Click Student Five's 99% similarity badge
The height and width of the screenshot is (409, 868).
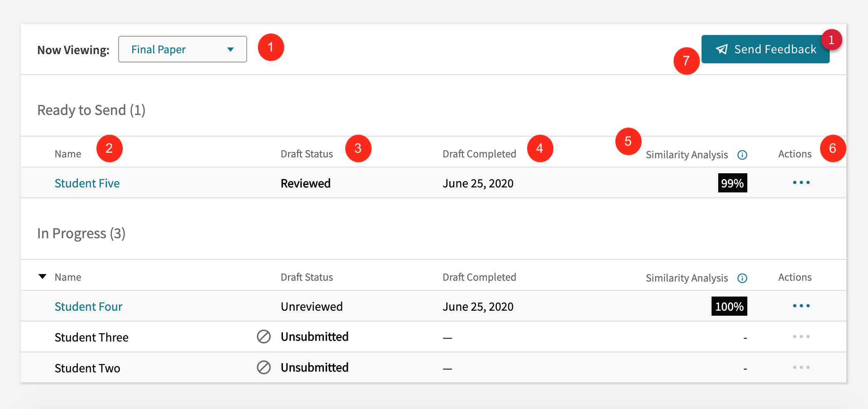click(732, 182)
